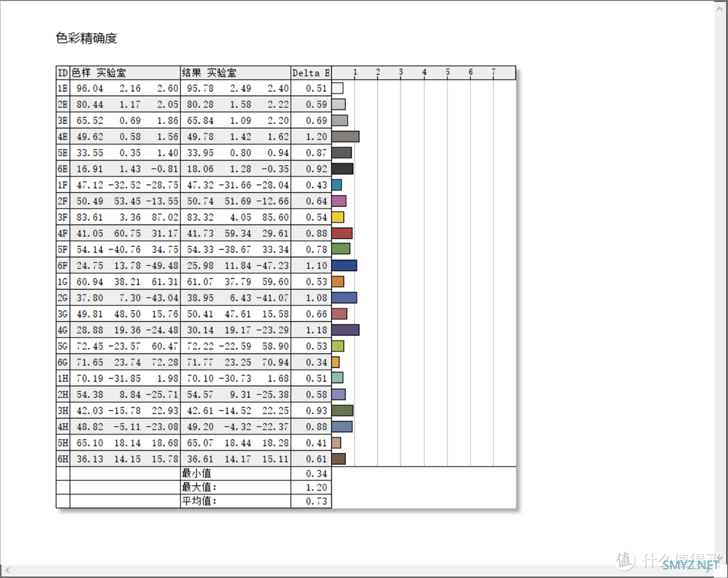Click the 4G row ID cell

[63, 330]
